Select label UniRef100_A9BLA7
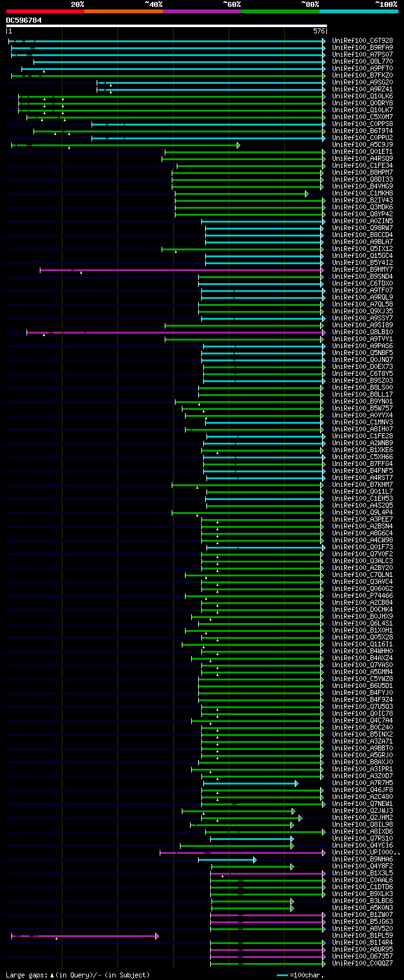Image resolution: width=404 pixels, height=980 pixels. [362, 242]
